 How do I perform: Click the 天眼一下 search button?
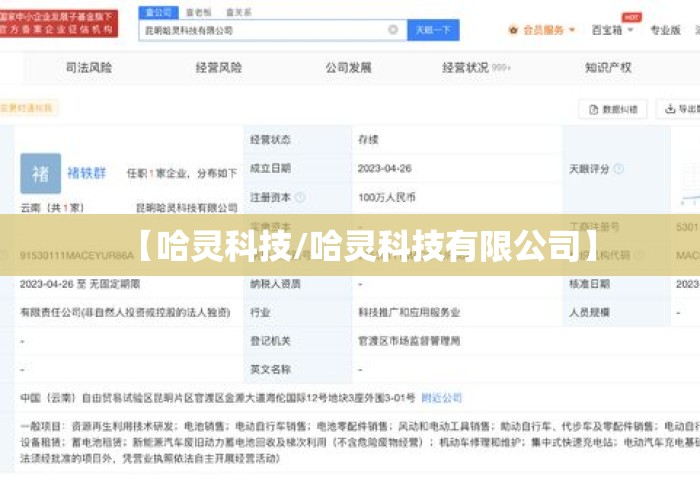pos(433,30)
